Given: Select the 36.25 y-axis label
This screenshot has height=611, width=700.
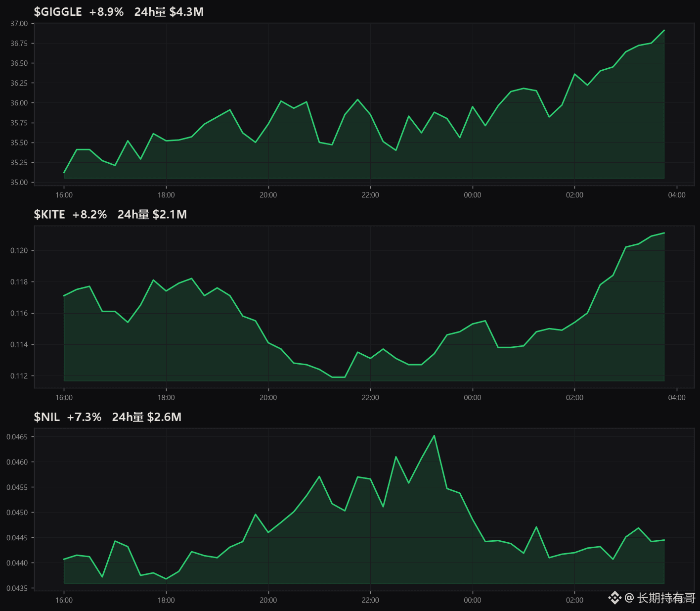Looking at the screenshot, I should click(x=19, y=83).
